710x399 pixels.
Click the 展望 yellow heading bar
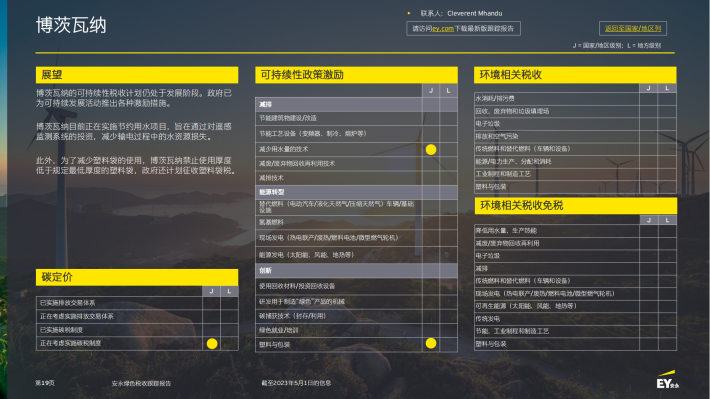(137, 75)
